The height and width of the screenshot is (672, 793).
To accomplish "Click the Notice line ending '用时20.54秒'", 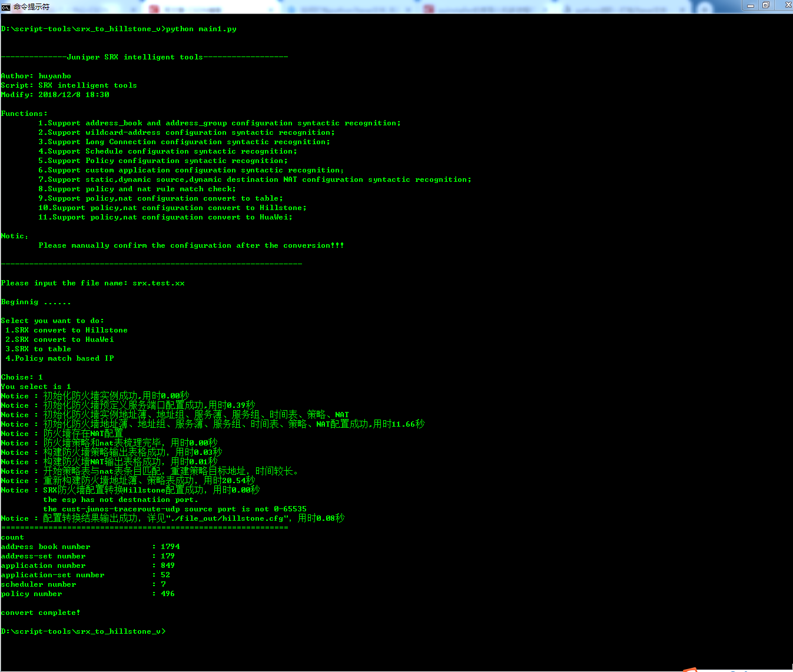I will 128,481.
